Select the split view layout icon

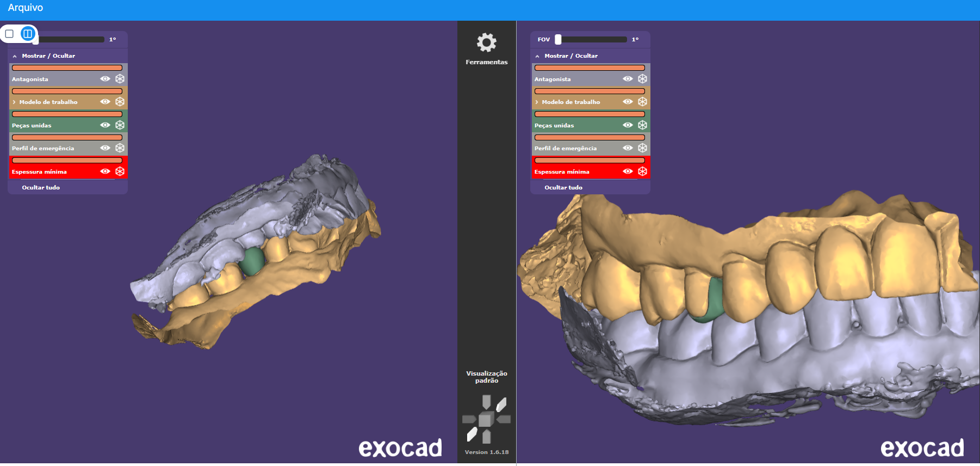[x=28, y=34]
